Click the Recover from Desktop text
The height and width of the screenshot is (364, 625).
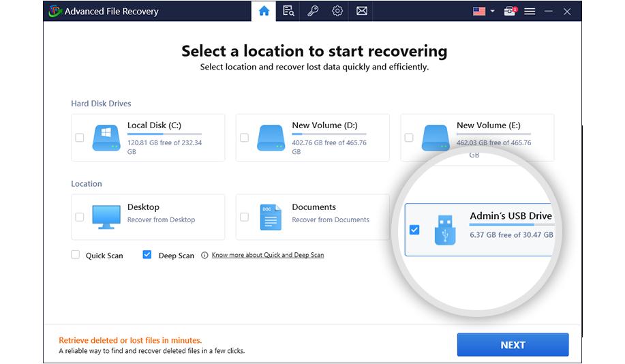(161, 219)
